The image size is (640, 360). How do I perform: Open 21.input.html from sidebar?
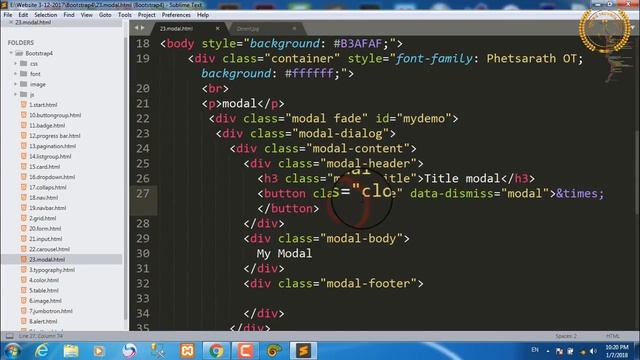coord(45,239)
